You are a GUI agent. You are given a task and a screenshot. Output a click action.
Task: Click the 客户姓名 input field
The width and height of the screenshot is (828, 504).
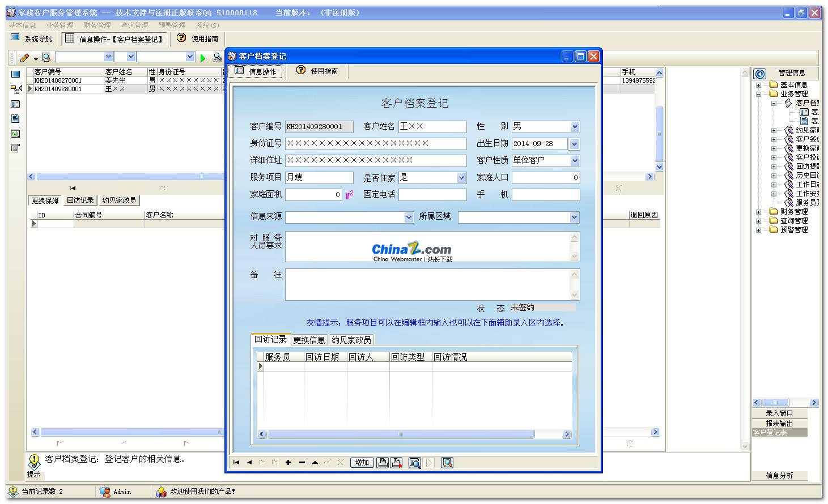click(x=432, y=127)
